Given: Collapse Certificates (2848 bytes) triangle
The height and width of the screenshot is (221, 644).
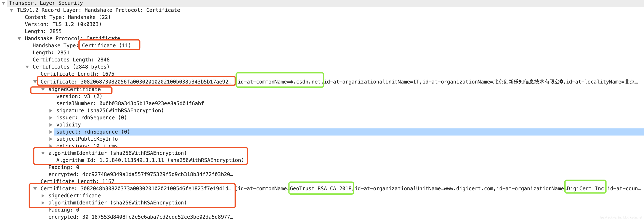Looking at the screenshot, I should pos(27,67).
